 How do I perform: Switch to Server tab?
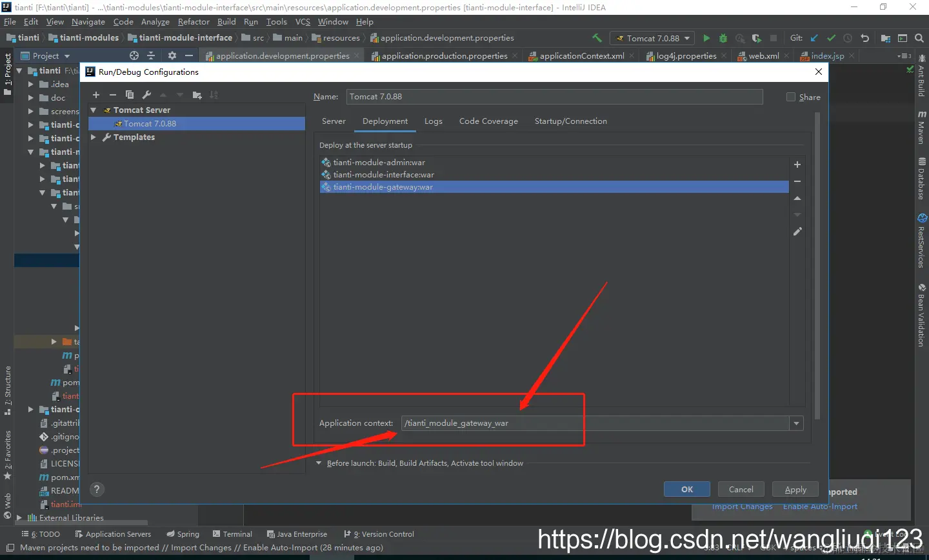point(334,121)
